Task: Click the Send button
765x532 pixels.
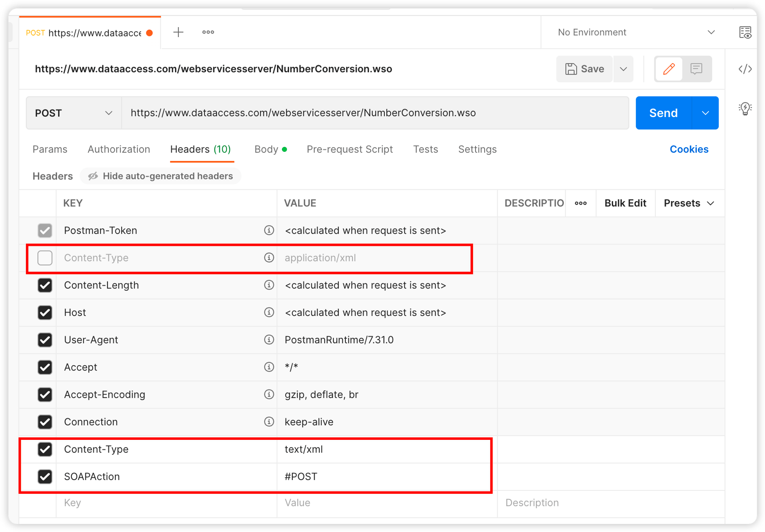Action: pos(663,113)
